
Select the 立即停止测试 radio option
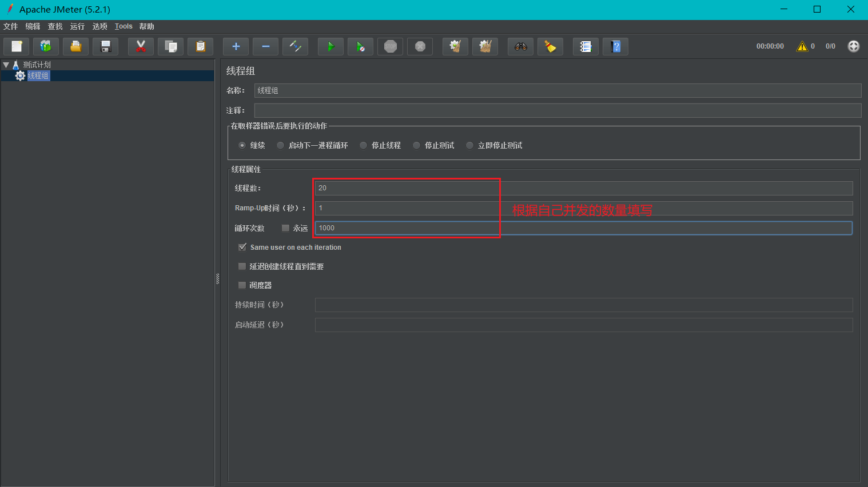click(x=469, y=145)
